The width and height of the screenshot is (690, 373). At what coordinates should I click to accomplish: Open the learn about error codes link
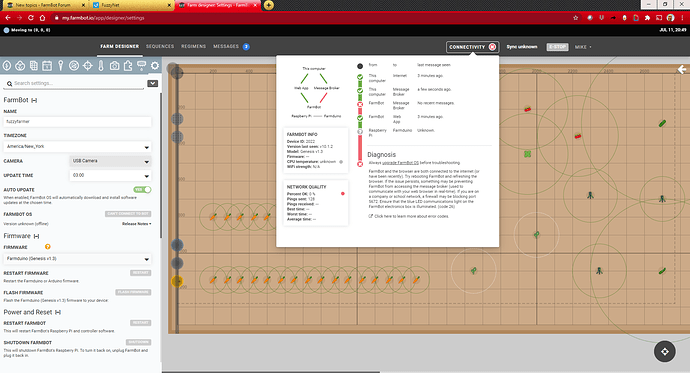[x=411, y=216]
